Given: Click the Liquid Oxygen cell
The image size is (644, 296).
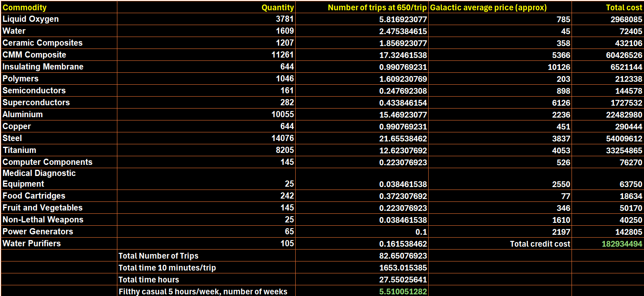Looking at the screenshot, I should (59, 19).
